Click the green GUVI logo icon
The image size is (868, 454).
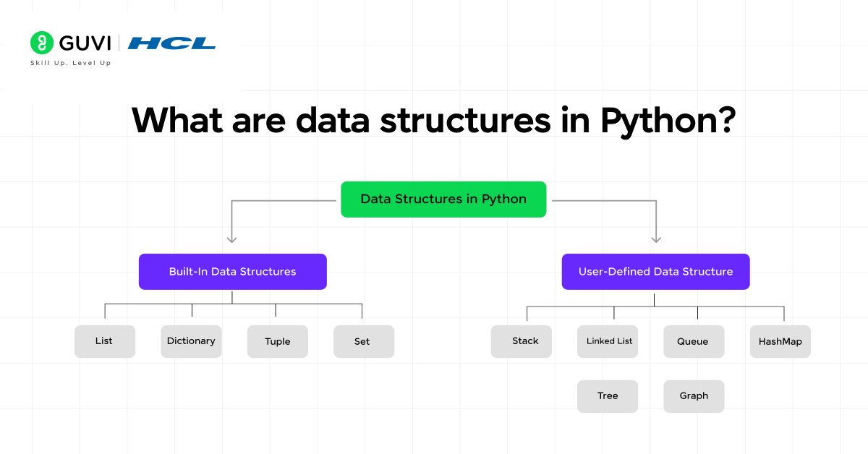(43, 43)
